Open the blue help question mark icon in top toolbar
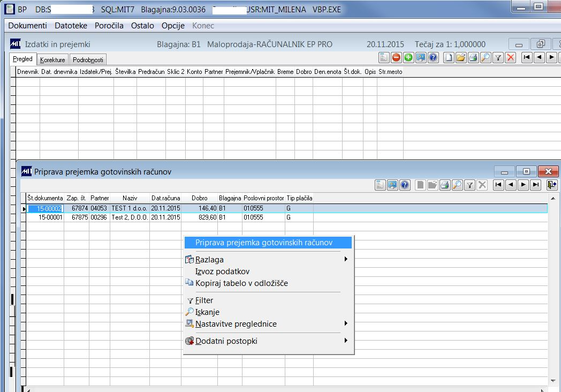The width and height of the screenshot is (561, 392). click(x=433, y=57)
